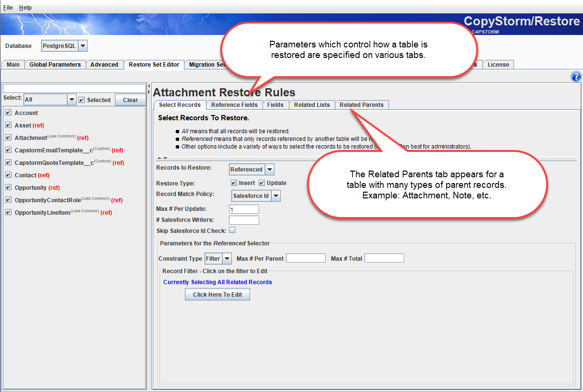Open the Select All filter dropdown
The width and height of the screenshot is (583, 392).
pos(72,100)
